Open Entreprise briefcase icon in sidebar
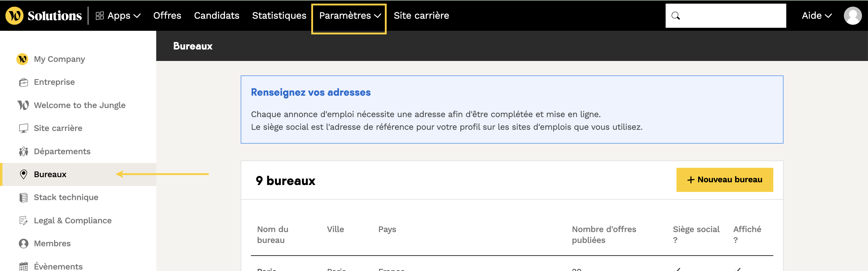Screen dimensions: 868x271 tap(23, 82)
